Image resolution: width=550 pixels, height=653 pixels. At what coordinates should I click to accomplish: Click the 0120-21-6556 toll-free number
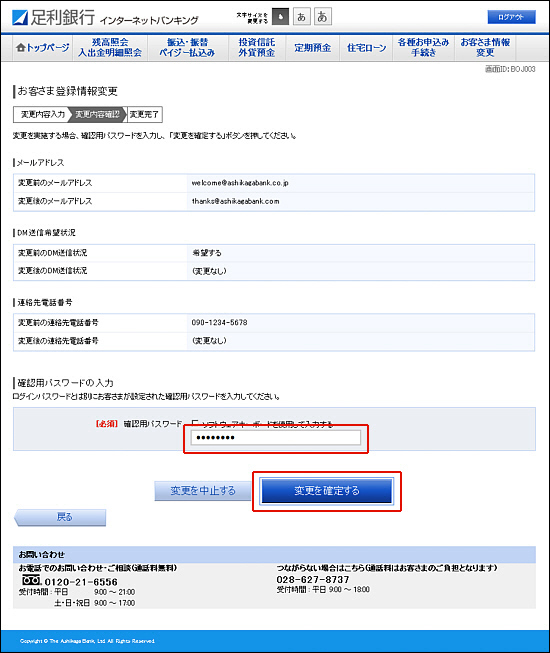click(x=81, y=582)
